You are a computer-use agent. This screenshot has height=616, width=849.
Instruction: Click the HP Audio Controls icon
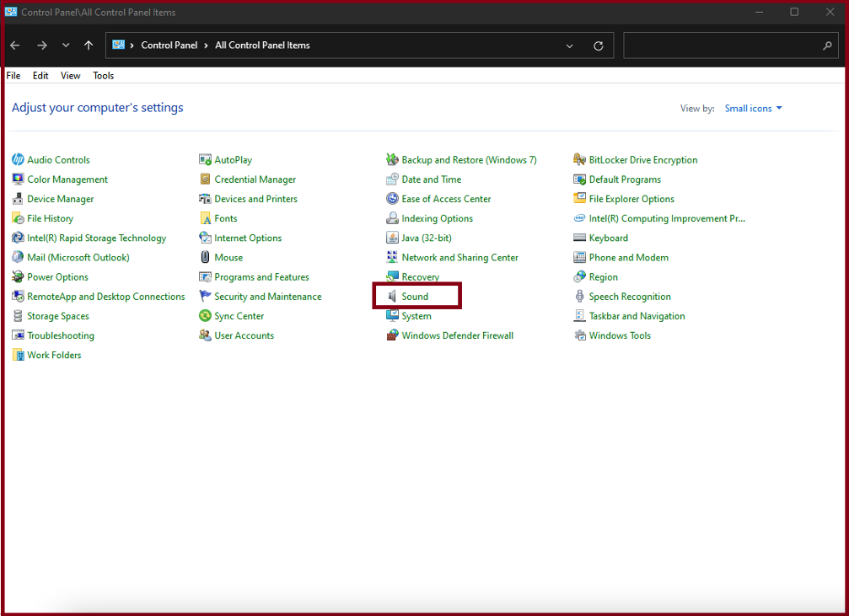point(18,159)
